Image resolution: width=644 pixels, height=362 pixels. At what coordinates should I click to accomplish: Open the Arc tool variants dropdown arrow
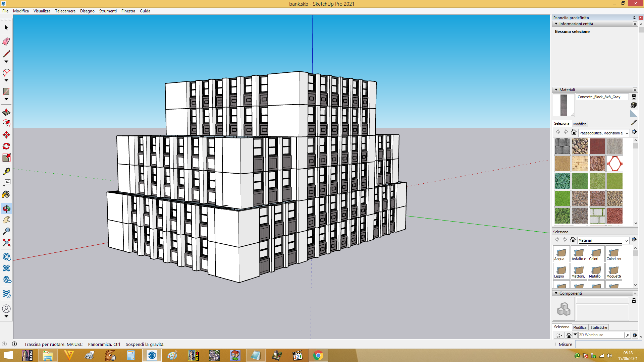(6, 80)
